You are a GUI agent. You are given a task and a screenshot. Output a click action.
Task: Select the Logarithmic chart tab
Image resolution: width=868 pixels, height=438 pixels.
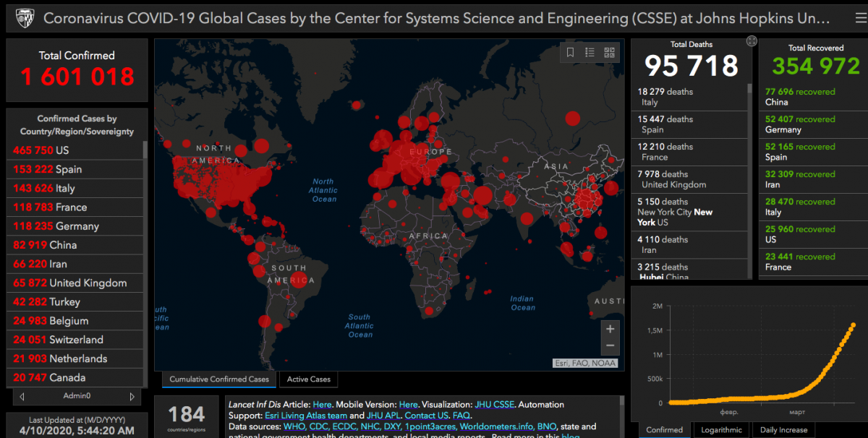[722, 430]
